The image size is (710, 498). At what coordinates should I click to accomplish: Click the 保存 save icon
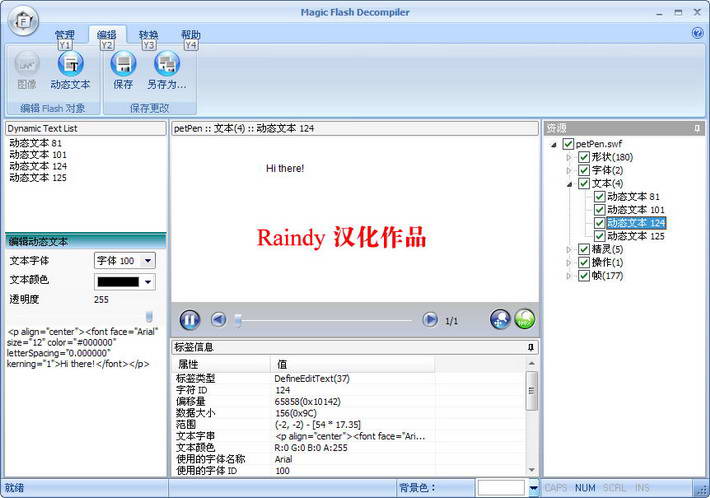[123, 70]
